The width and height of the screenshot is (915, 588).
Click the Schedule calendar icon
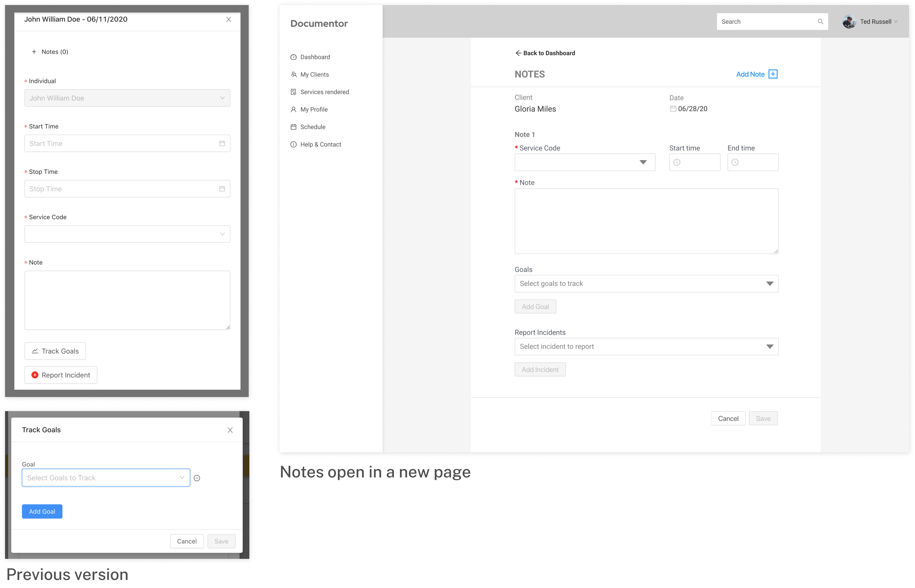[x=293, y=127]
